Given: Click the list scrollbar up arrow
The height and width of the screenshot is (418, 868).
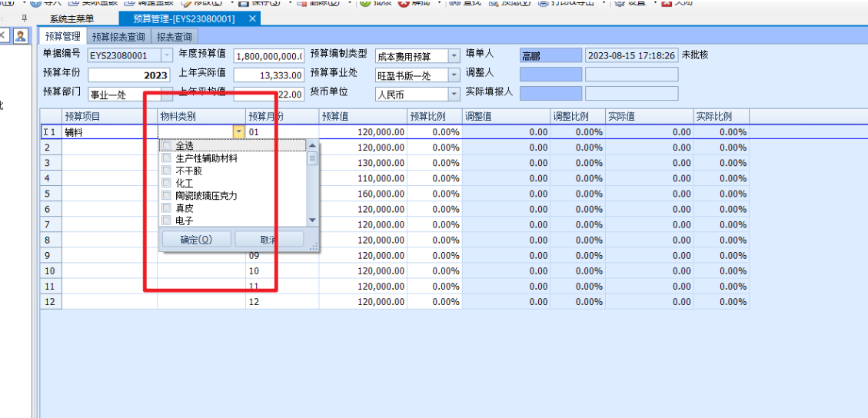Looking at the screenshot, I should click(x=312, y=145).
